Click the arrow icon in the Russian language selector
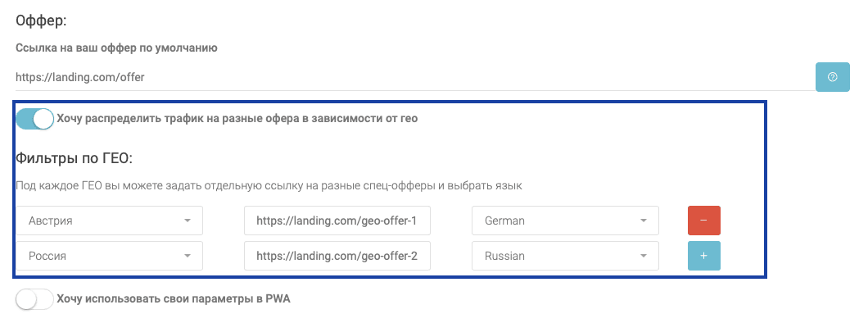This screenshot has height=323, width=868. (x=644, y=256)
